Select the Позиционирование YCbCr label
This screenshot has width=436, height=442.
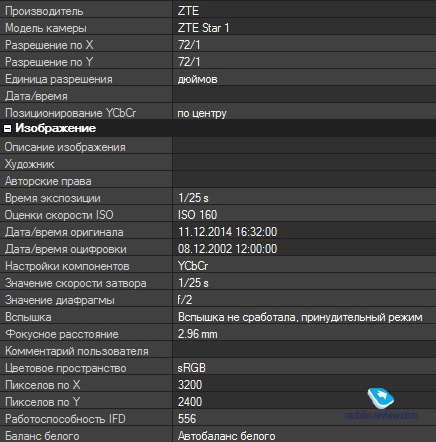tap(71, 113)
